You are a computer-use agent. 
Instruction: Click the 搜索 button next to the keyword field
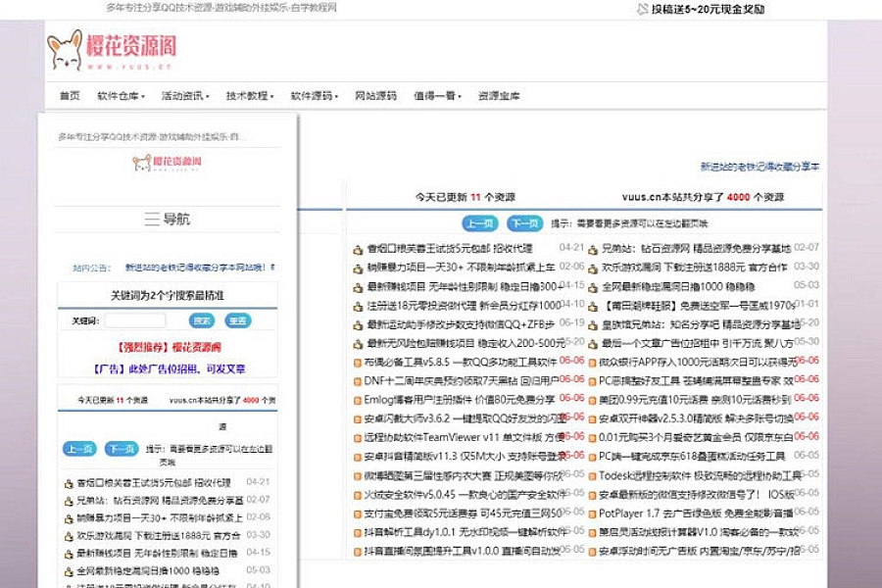tap(201, 320)
